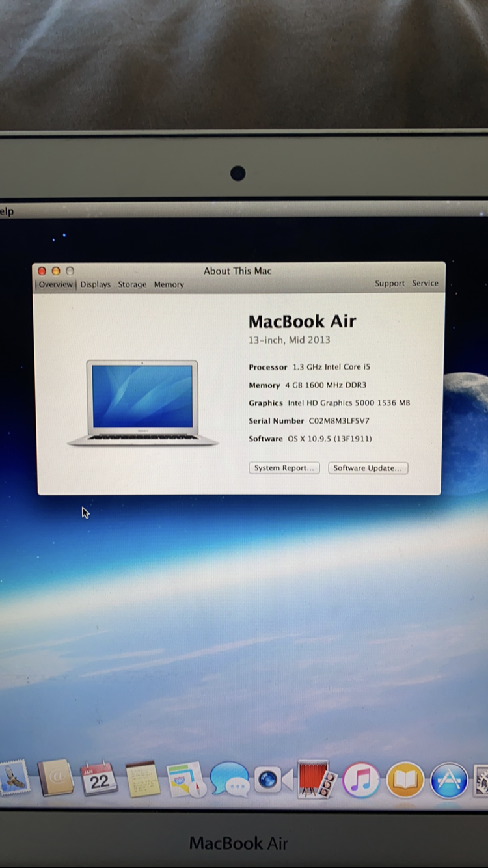488x868 pixels.
Task: Open Contacts from the Dock
Action: pyautogui.click(x=55, y=778)
